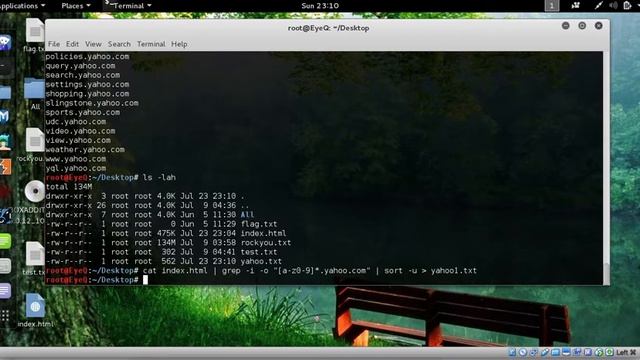Maximize the Terminal window
Screen dimensions: 640x360
tap(582, 26)
